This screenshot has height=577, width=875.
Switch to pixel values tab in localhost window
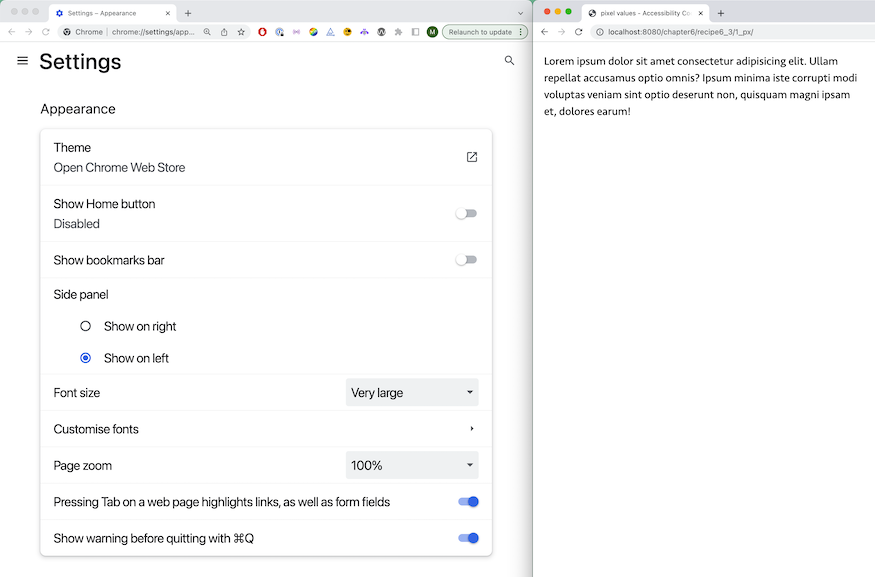pos(645,13)
